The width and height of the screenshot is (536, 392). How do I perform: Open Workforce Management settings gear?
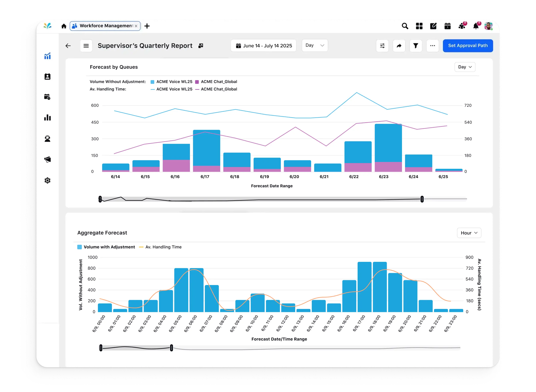point(47,180)
